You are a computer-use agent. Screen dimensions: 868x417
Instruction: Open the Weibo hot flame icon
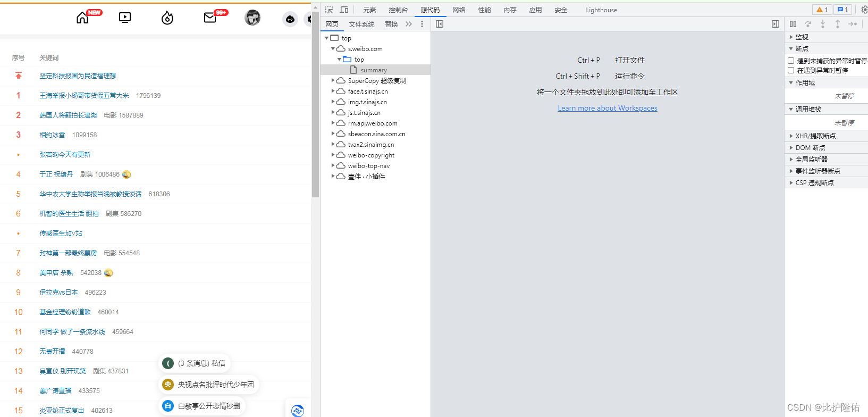pos(167,18)
